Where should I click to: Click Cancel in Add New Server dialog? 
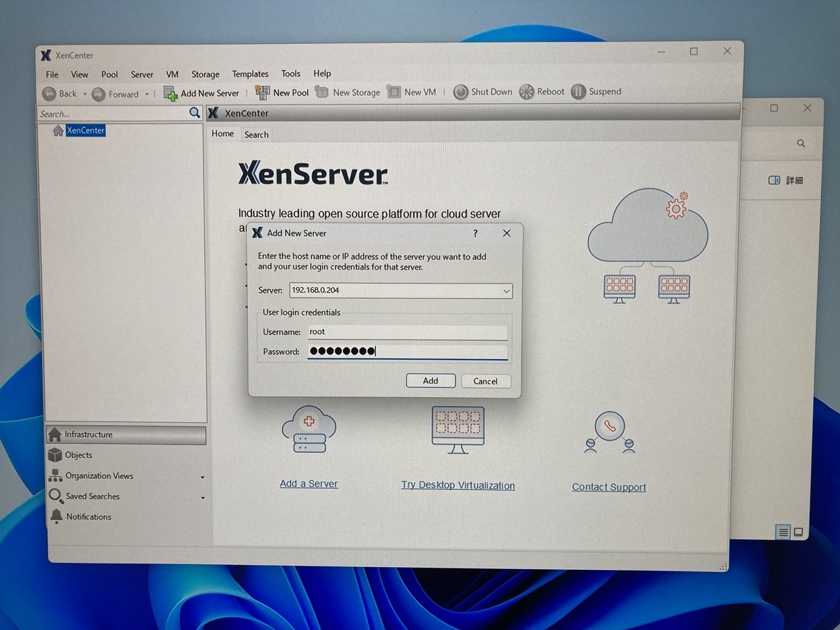coord(485,381)
